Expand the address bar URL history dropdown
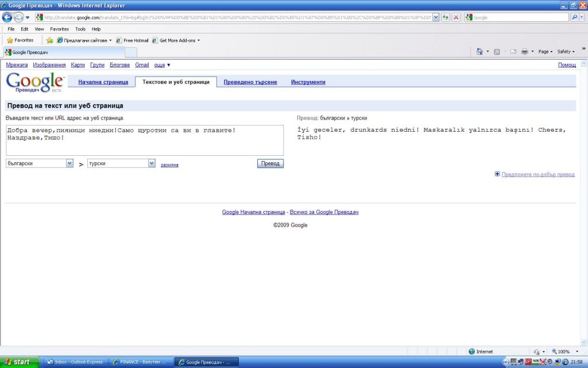Image resolution: width=588 pixels, height=368 pixels. pos(436,17)
